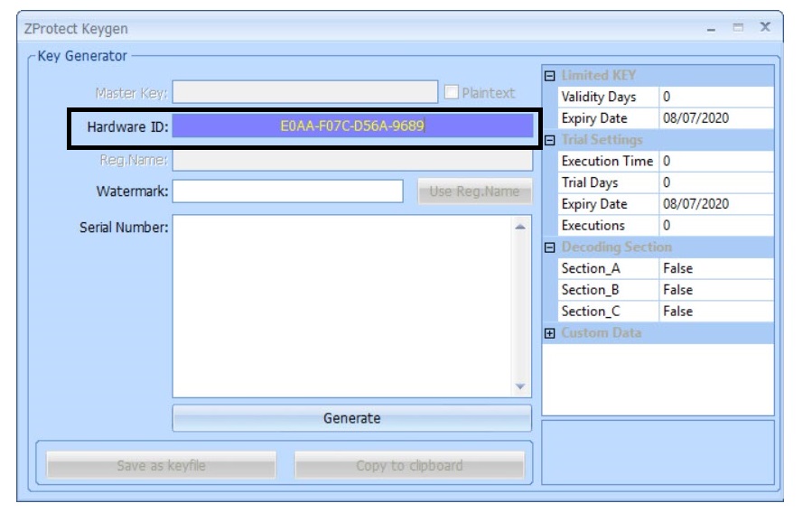This screenshot has height=522, width=812.
Task: Click the Limited KEY header text
Action: pyautogui.click(x=599, y=76)
